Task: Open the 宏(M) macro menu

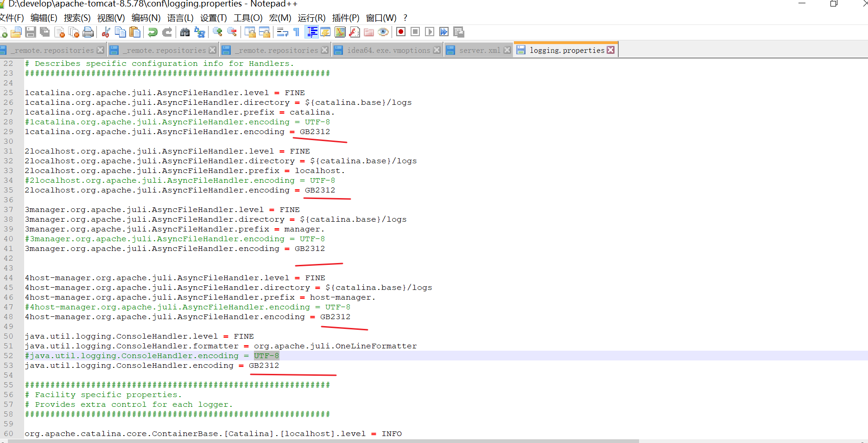Action: pyautogui.click(x=280, y=18)
